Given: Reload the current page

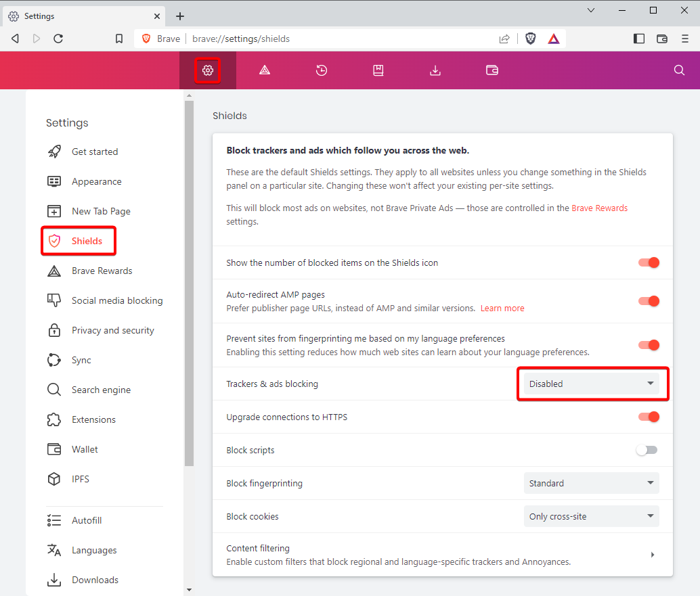Looking at the screenshot, I should coord(58,39).
